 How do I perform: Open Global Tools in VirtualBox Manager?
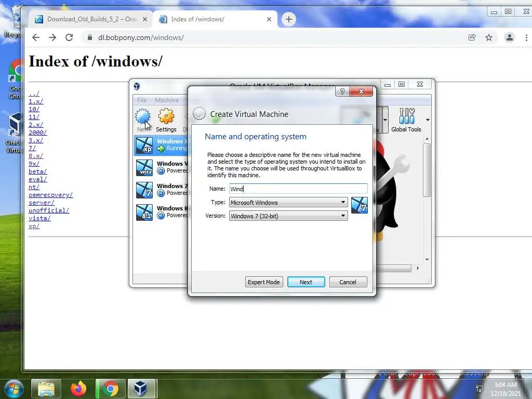(x=406, y=119)
